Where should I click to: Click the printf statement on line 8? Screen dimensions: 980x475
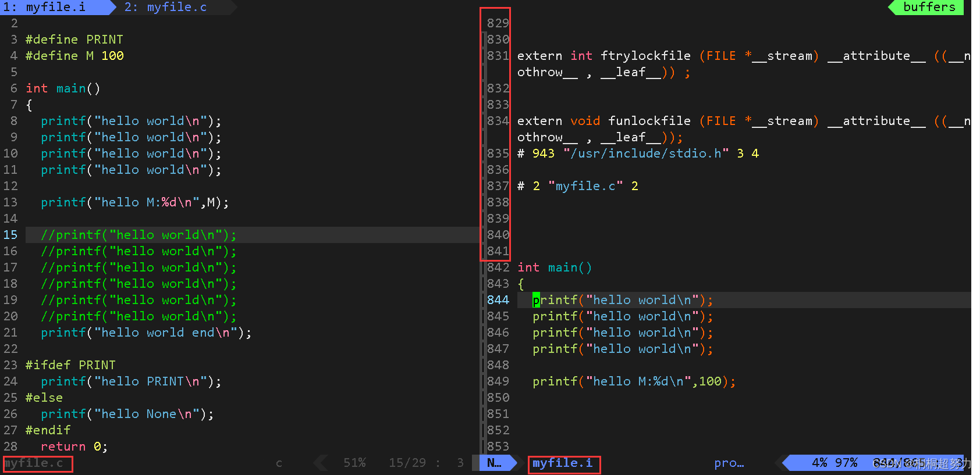click(x=131, y=121)
